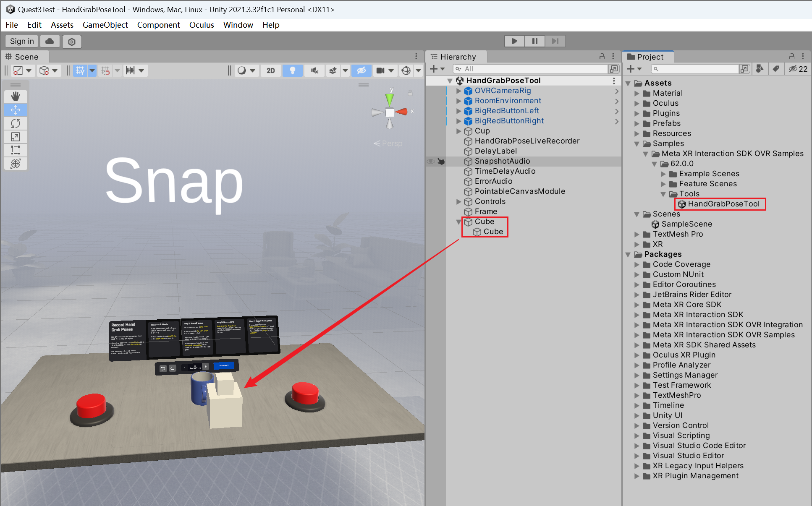
Task: Open Hierarchy add (+) dropdown
Action: click(437, 69)
